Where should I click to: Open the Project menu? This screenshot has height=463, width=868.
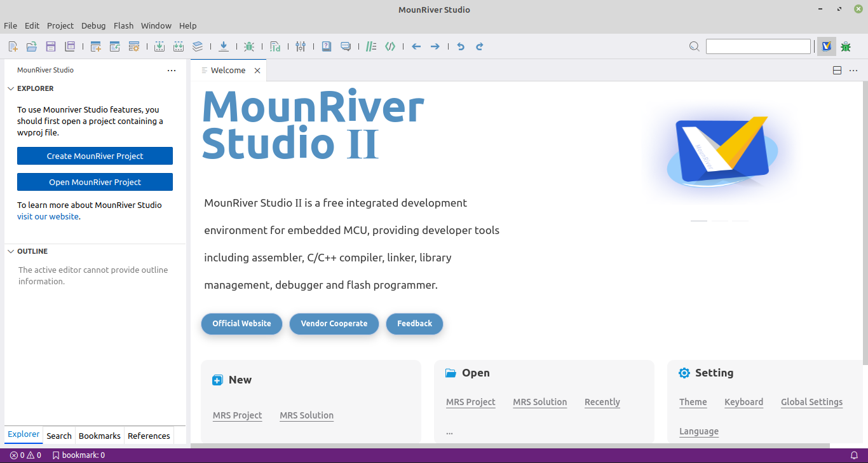60,25
